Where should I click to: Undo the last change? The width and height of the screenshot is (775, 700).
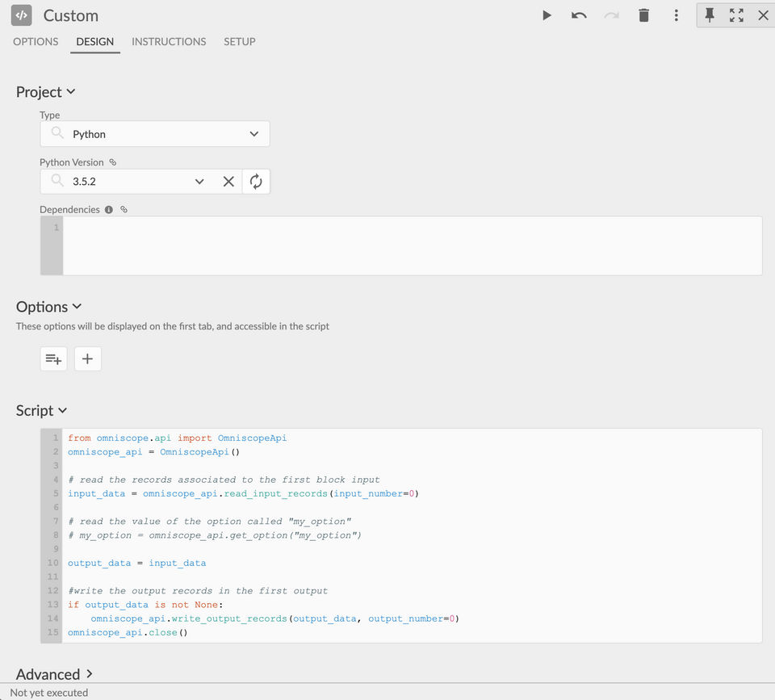pos(579,15)
